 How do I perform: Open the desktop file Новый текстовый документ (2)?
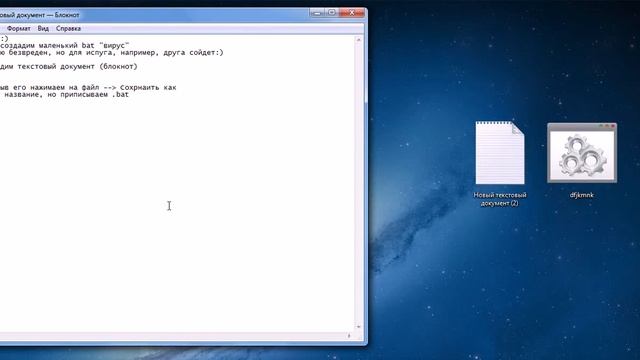coord(500,164)
